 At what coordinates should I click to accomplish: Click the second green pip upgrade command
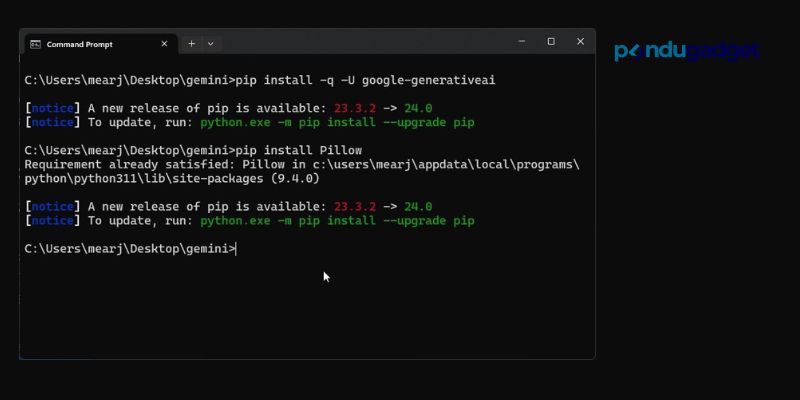click(x=337, y=220)
